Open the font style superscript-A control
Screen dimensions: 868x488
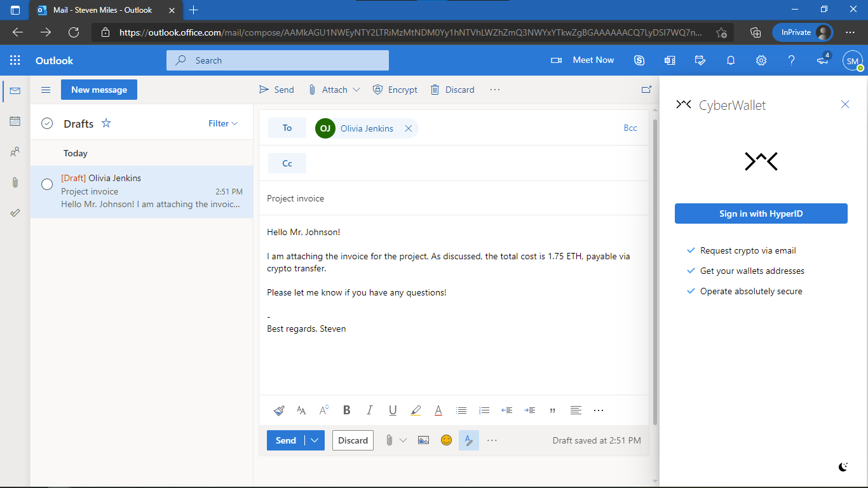(x=324, y=410)
